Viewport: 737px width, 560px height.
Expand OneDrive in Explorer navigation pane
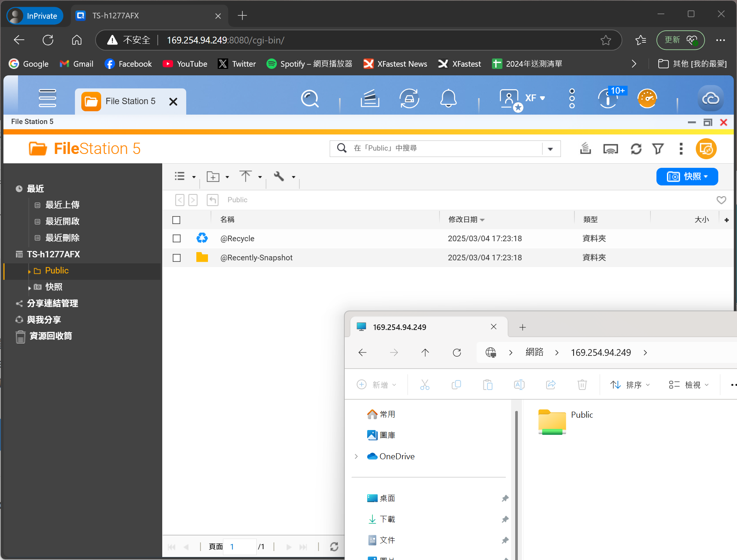tap(356, 456)
